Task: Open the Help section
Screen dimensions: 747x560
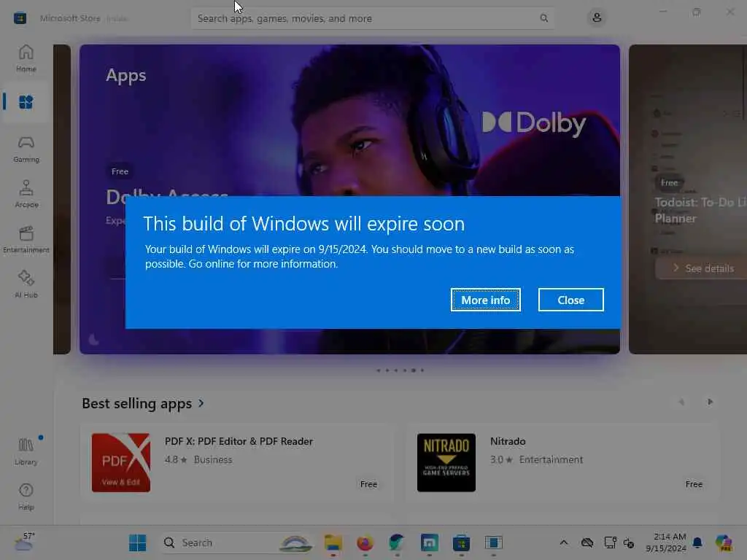Action: point(26,497)
